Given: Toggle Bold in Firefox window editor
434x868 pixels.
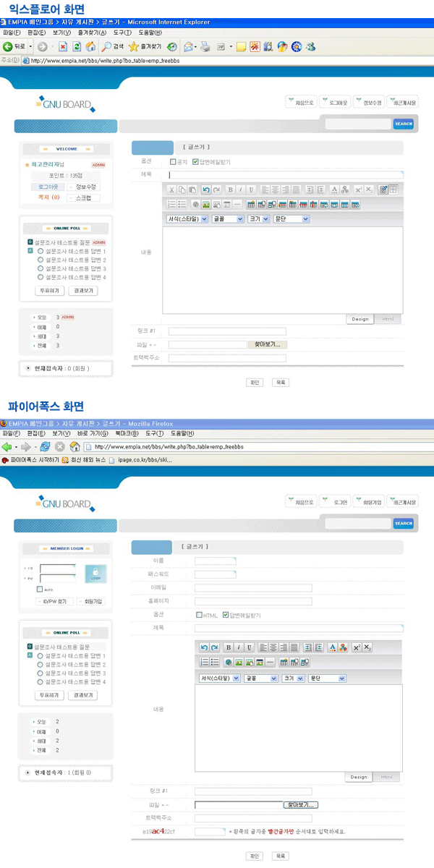Looking at the screenshot, I should coord(228,647).
